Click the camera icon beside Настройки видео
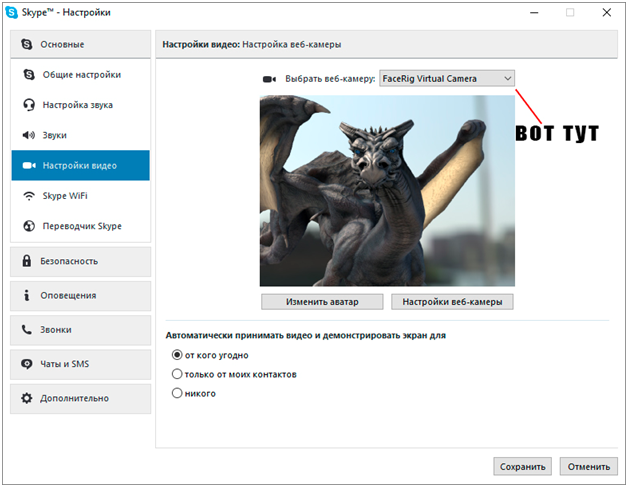This screenshot has height=487, width=628. (x=29, y=165)
